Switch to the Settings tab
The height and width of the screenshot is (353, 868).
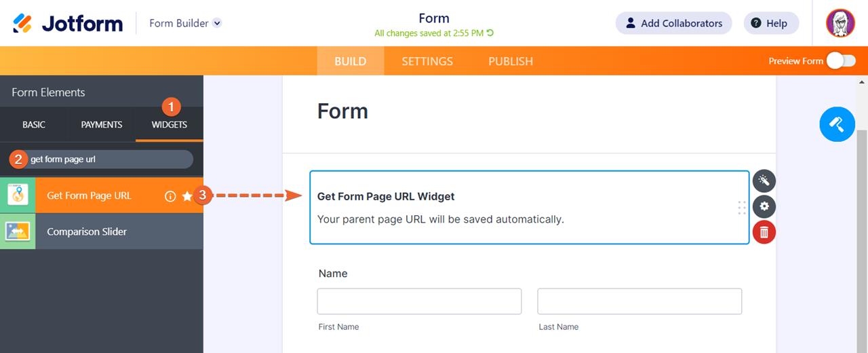tap(427, 61)
